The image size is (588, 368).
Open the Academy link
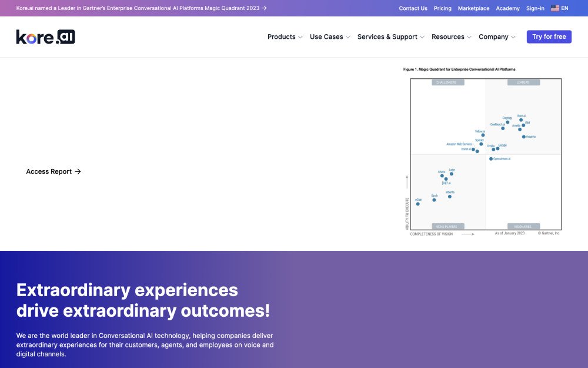(x=507, y=8)
